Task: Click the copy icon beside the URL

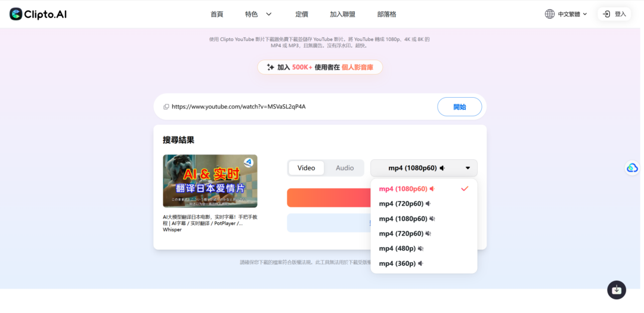Action: pyautogui.click(x=166, y=107)
